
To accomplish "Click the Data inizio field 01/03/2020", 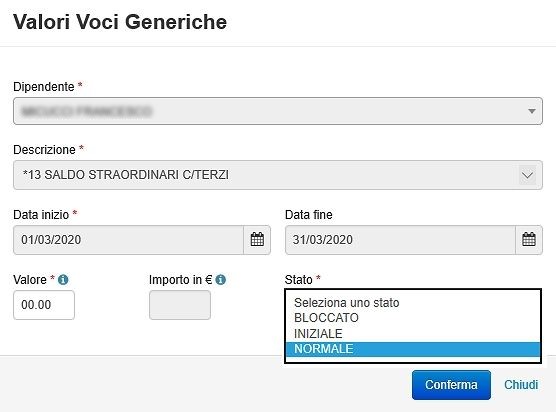I will pyautogui.click(x=128, y=240).
